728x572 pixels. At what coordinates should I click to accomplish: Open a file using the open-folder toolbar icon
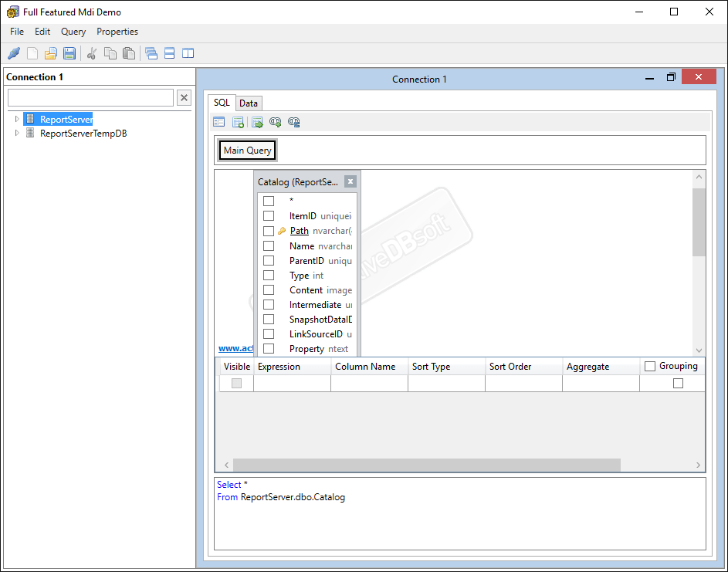click(x=50, y=52)
